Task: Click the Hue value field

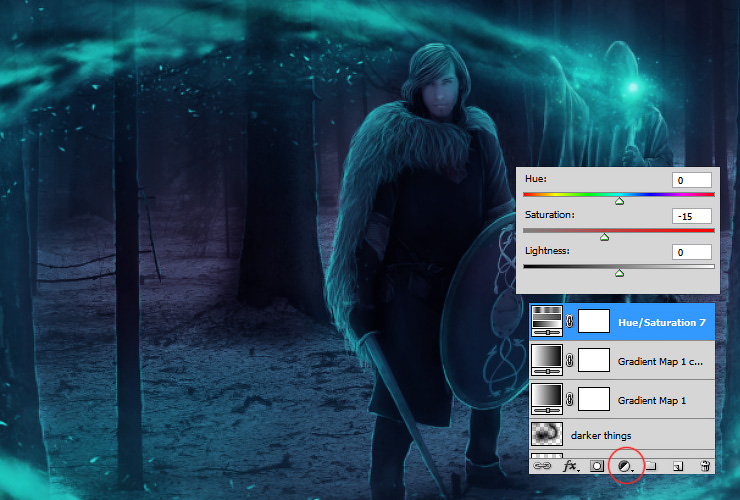Action: (x=692, y=180)
